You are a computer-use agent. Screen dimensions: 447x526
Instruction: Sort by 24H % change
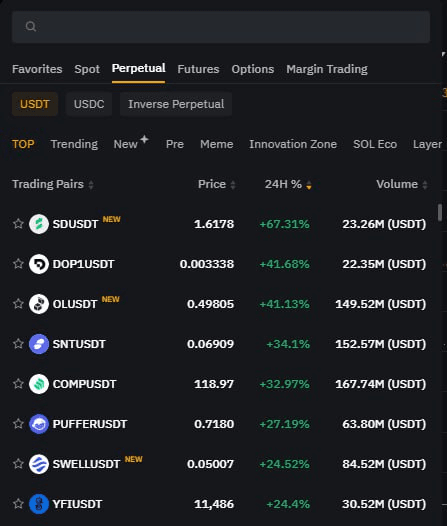tap(288, 184)
